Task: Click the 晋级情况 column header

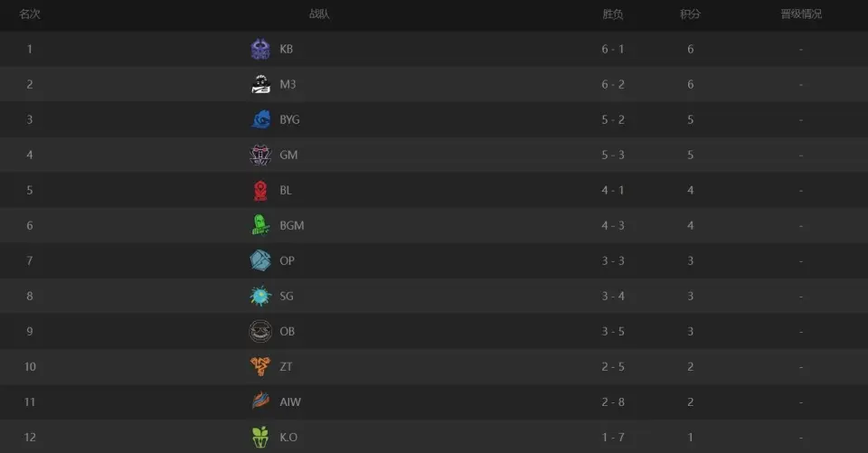Action: click(801, 14)
